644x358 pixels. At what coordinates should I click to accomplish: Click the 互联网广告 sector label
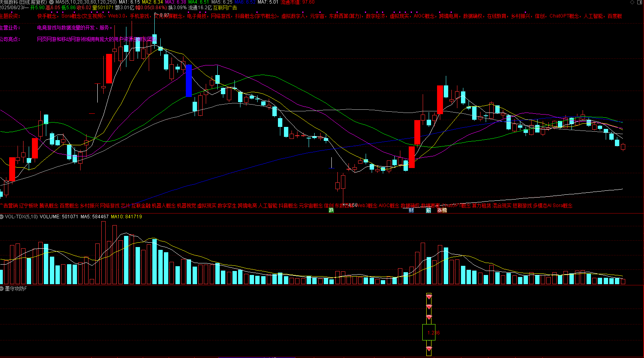(x=225, y=8)
